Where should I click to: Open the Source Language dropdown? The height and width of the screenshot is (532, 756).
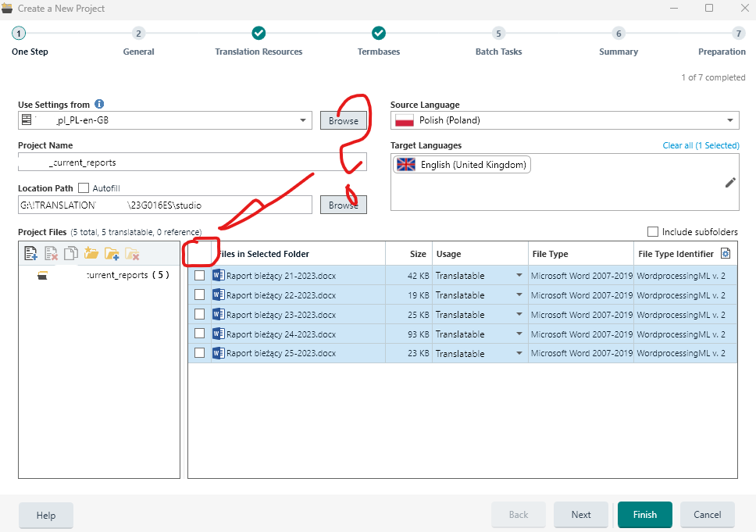pos(730,120)
